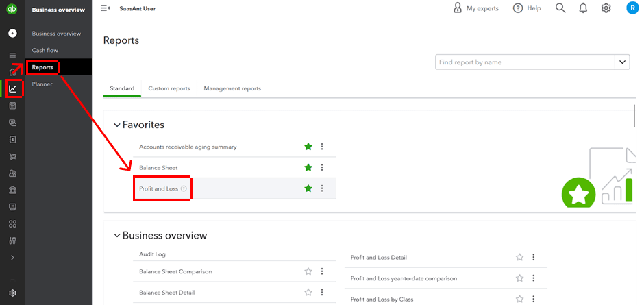
Task: Collapse the Favorites section chevron
Action: tap(117, 125)
